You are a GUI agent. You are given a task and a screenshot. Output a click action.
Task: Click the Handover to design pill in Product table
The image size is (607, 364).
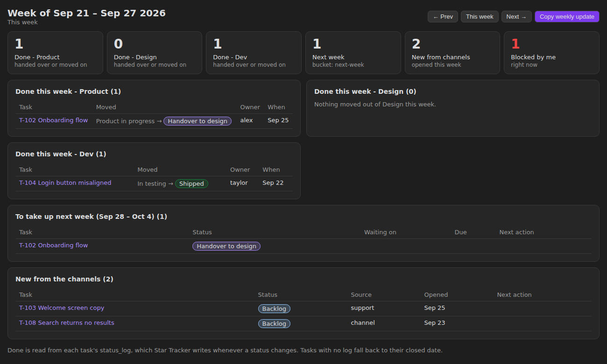(x=198, y=121)
